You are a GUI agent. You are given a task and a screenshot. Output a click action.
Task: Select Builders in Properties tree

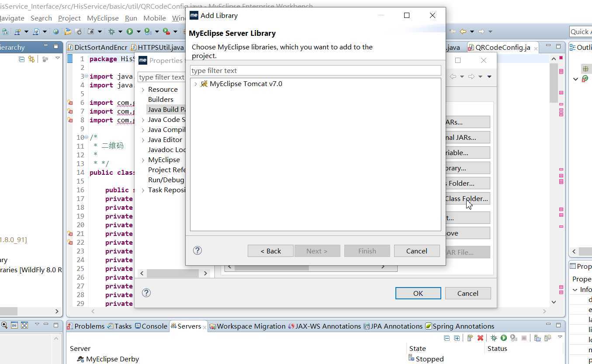[161, 99]
